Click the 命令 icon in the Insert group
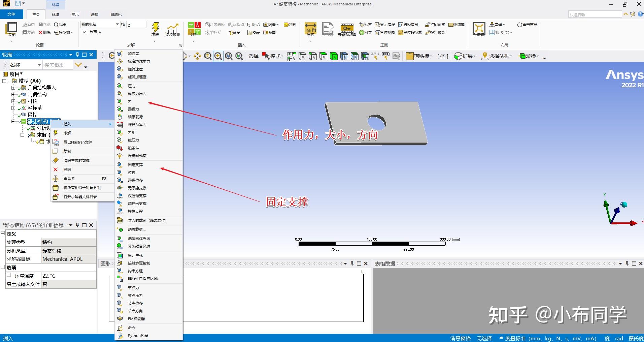Viewport: 644px width, 342px height. point(231,32)
